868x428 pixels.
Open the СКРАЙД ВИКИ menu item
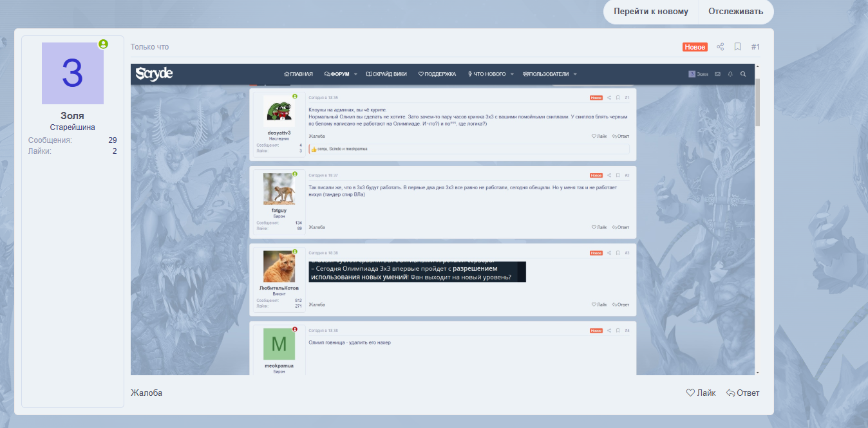(386, 74)
